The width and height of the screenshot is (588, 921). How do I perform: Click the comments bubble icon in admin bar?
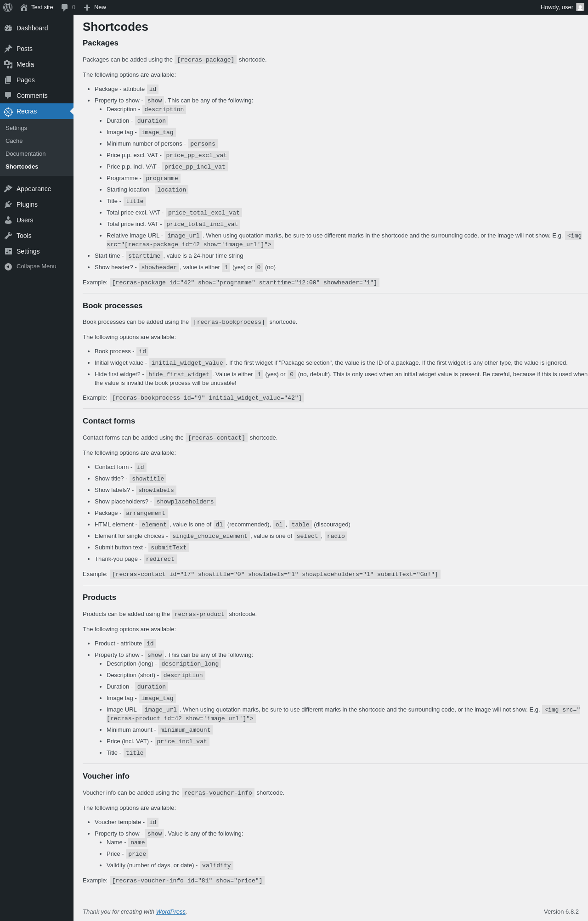(65, 7)
